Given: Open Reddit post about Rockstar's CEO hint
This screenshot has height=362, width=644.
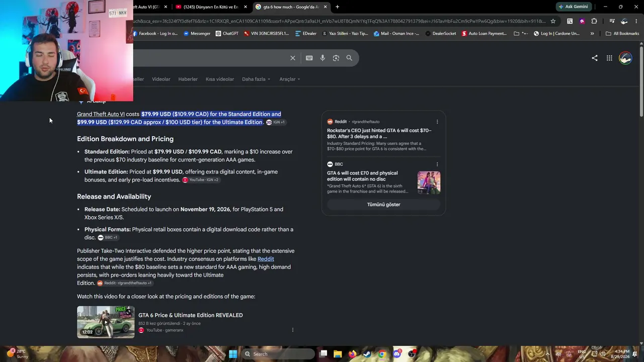Looking at the screenshot, I should [379, 133].
